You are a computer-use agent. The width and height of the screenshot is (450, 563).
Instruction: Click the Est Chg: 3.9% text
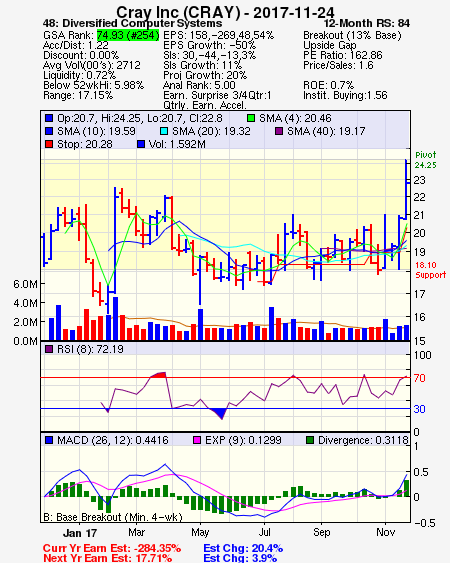pos(240,558)
